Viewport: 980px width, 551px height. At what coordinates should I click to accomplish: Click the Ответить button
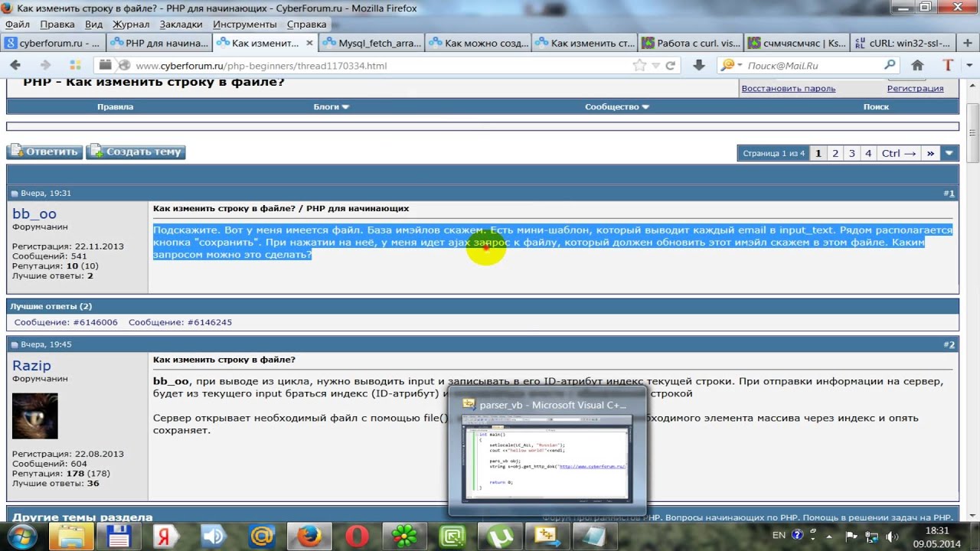click(44, 152)
